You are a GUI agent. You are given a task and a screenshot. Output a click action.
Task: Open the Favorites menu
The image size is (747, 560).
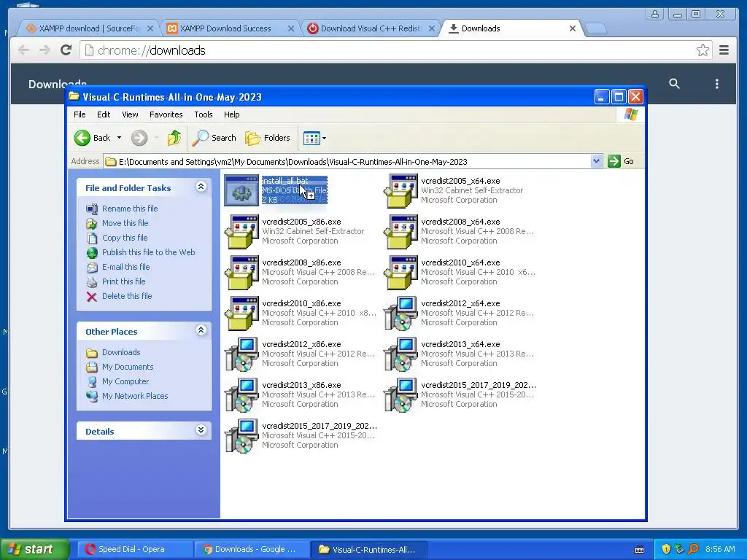pyautogui.click(x=166, y=114)
